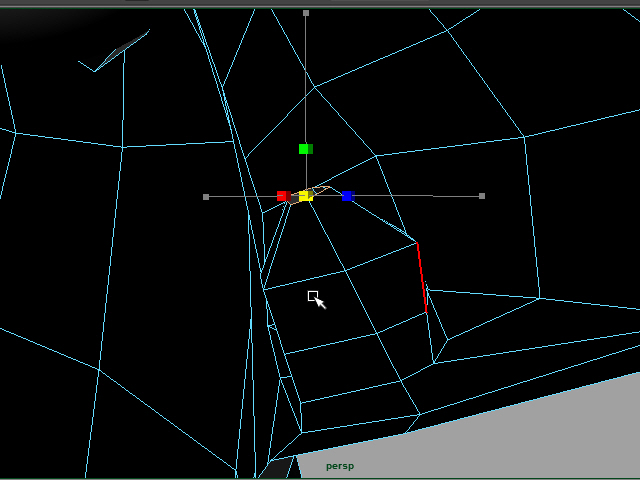Click the gray handle atop vertical axis
This screenshot has width=640, height=480.
pos(306,13)
